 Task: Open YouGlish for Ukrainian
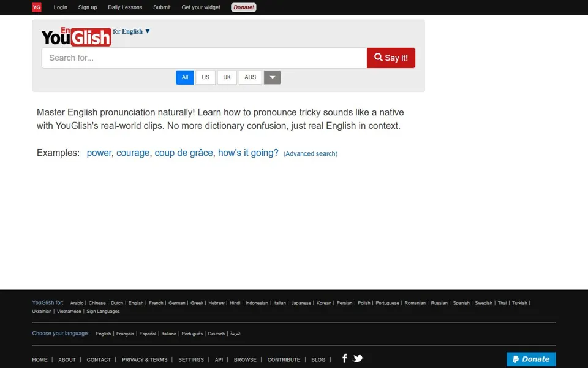(x=42, y=312)
